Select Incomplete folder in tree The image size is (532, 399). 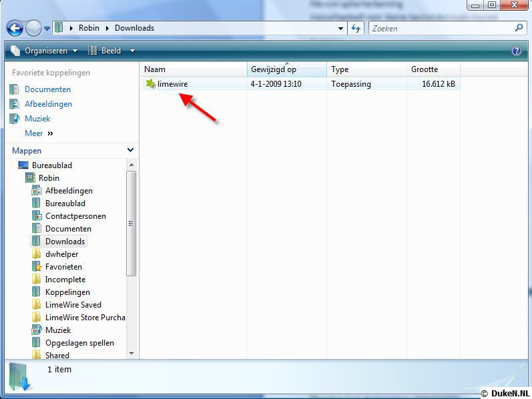pyautogui.click(x=65, y=280)
